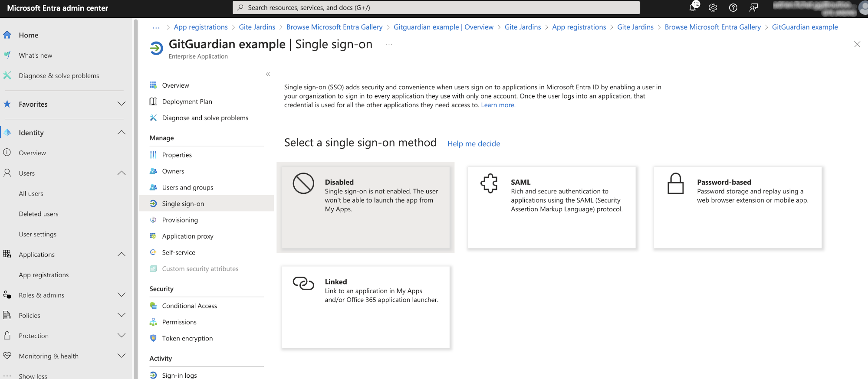Click the first App registrations breadcrumb
This screenshot has width=868, height=379.
[x=201, y=27]
